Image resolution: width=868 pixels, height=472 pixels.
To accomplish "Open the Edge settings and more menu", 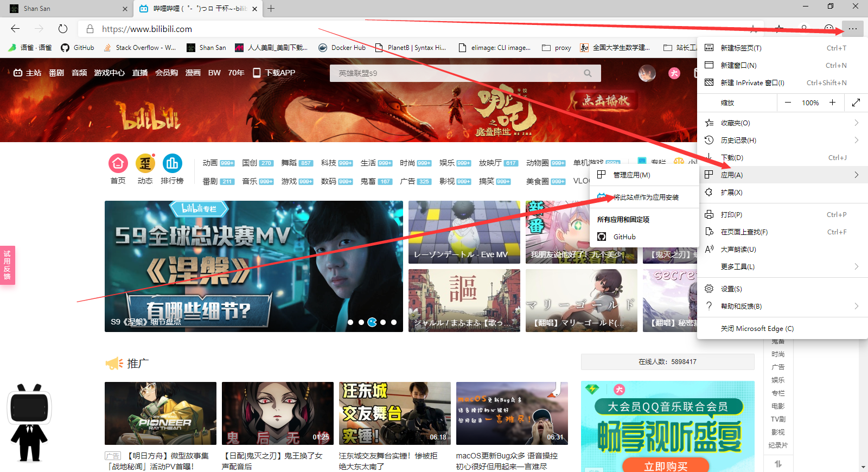I will 853,29.
